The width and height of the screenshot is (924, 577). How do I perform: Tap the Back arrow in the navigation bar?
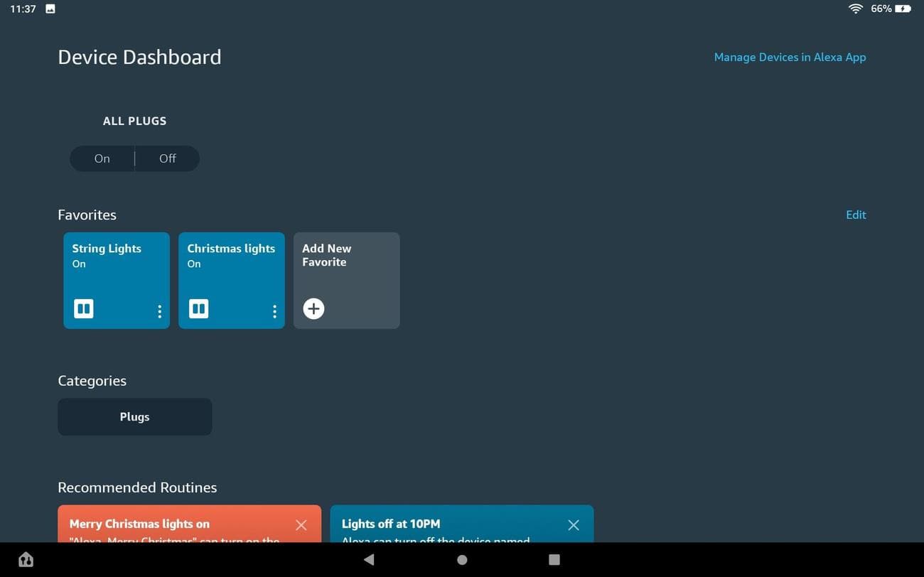coord(369,560)
